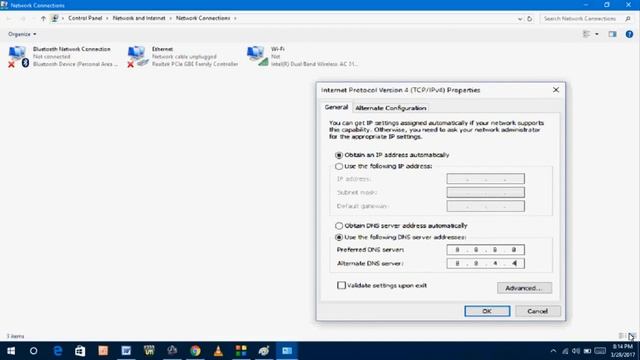Open the Store icon on taskbar

pyautogui.click(x=80, y=351)
